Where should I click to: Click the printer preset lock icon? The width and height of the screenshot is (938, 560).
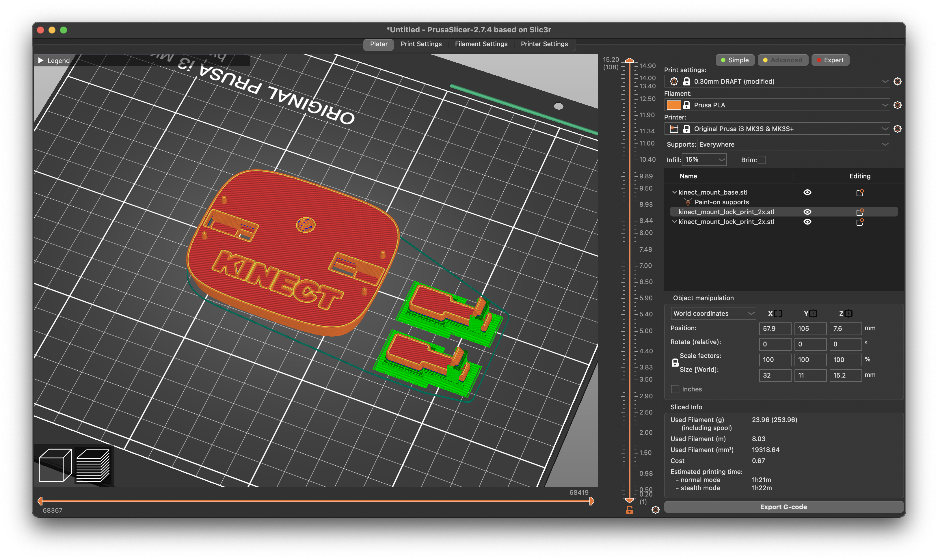687,129
